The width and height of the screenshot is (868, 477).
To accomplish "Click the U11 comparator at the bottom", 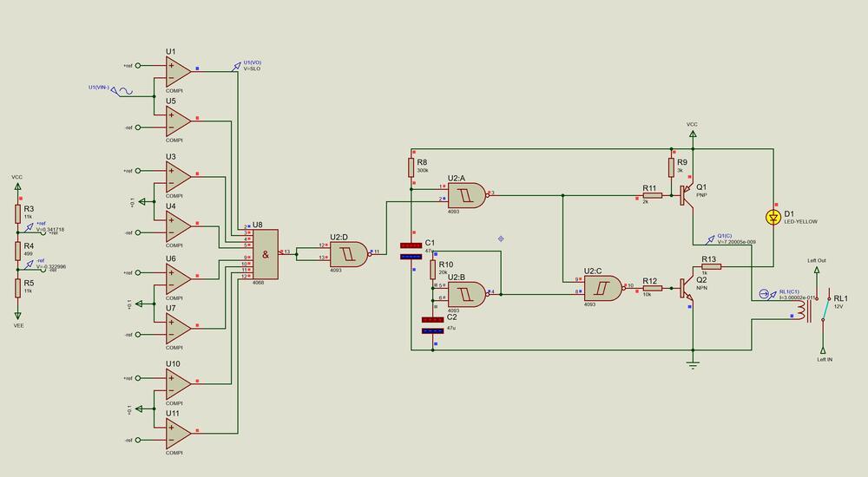I will click(x=178, y=430).
